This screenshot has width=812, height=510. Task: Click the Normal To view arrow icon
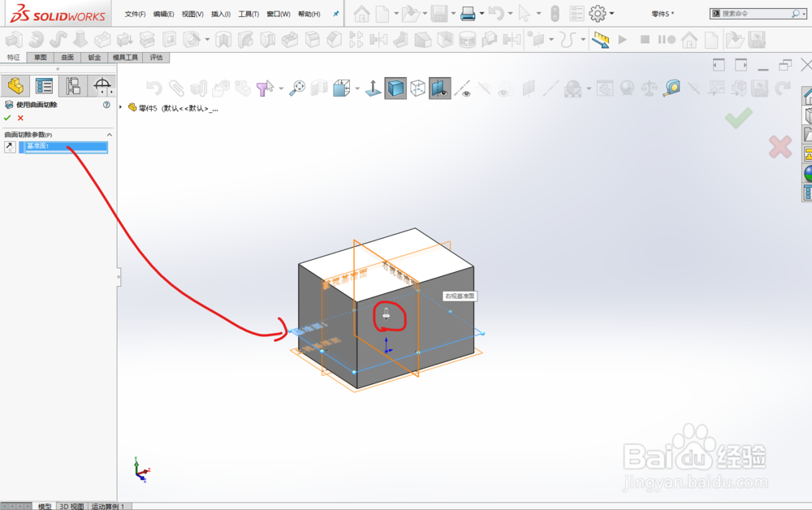pyautogui.click(x=373, y=88)
